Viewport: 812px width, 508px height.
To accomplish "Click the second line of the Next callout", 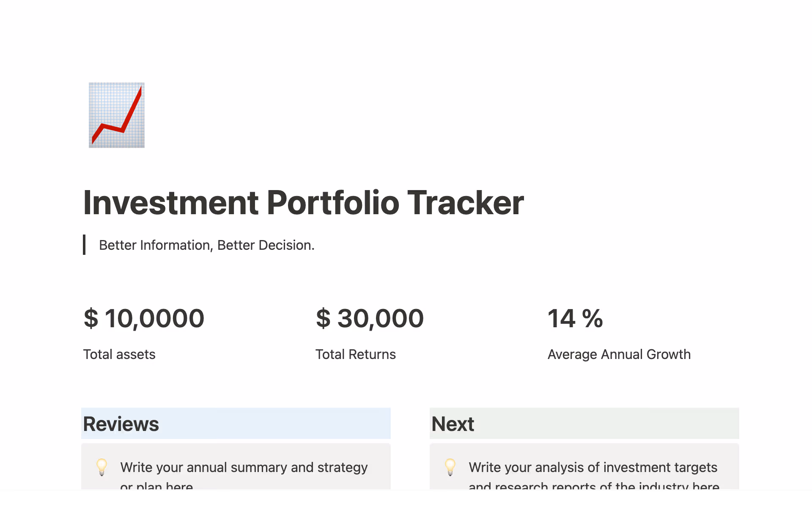I will 594,486.
